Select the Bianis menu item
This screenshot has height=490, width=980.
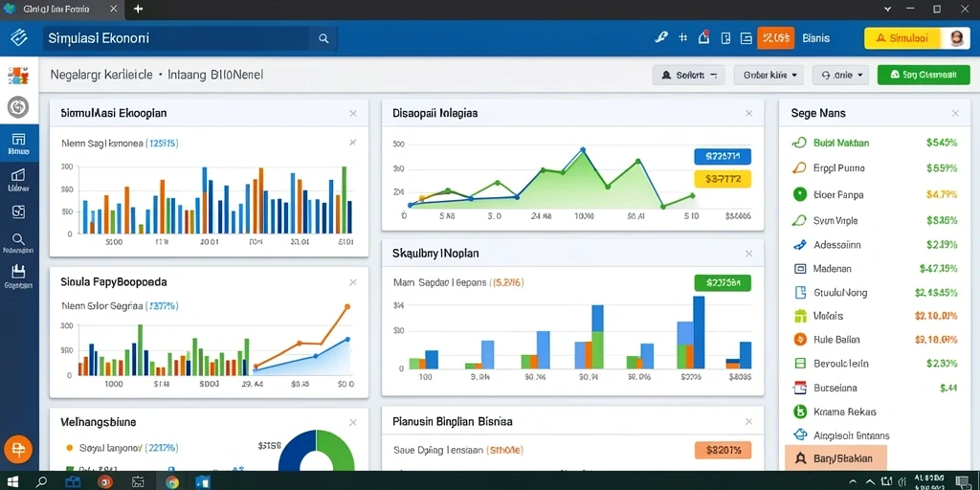coord(815,38)
